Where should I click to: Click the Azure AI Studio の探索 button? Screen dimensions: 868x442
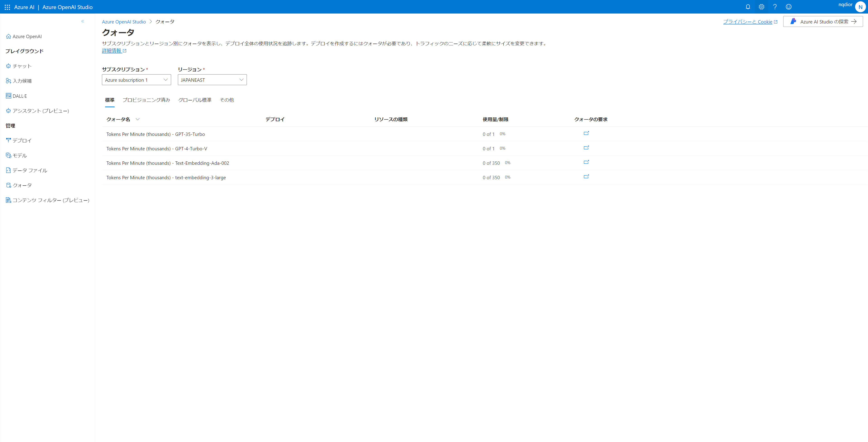tap(823, 21)
